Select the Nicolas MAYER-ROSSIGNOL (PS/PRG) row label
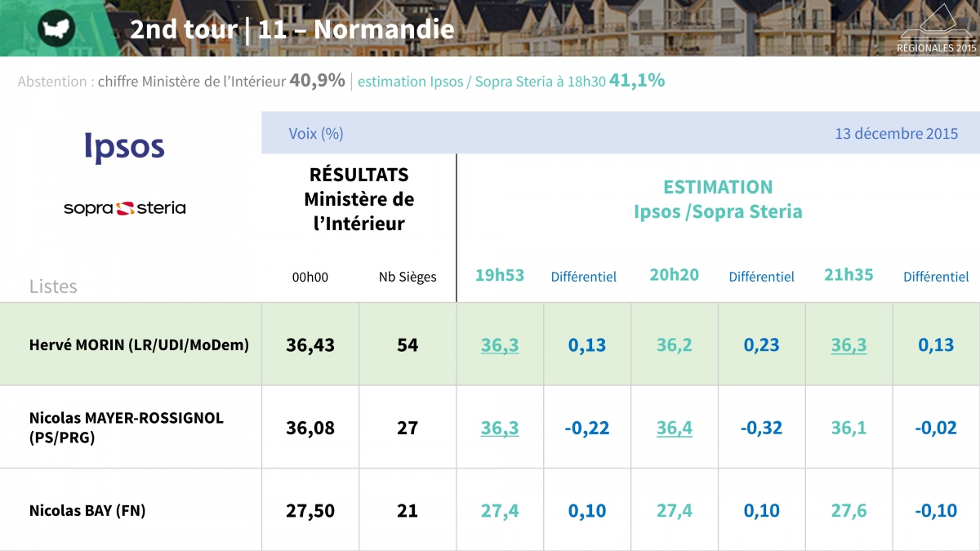The image size is (980, 551). [126, 428]
